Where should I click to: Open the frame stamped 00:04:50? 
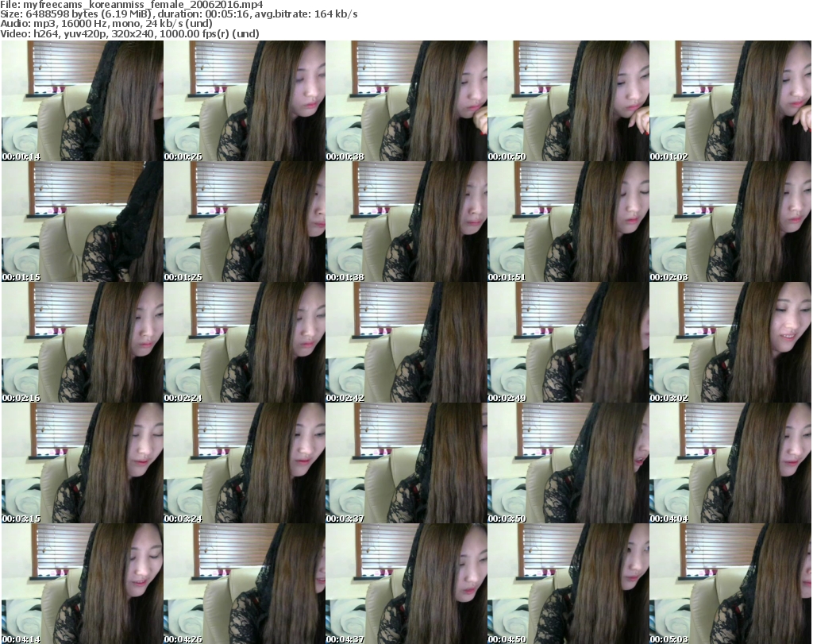pos(568,584)
